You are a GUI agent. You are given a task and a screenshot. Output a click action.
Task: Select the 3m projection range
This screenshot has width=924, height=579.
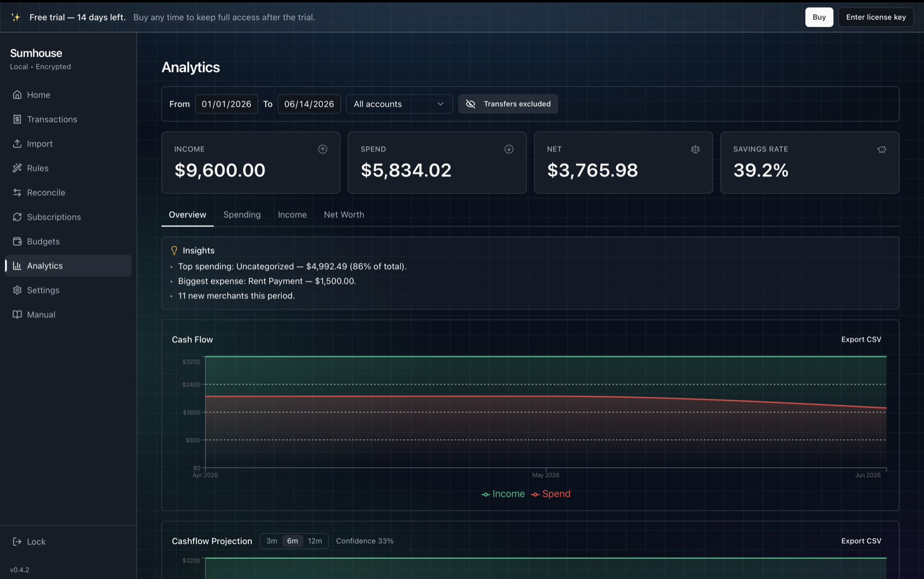(271, 541)
